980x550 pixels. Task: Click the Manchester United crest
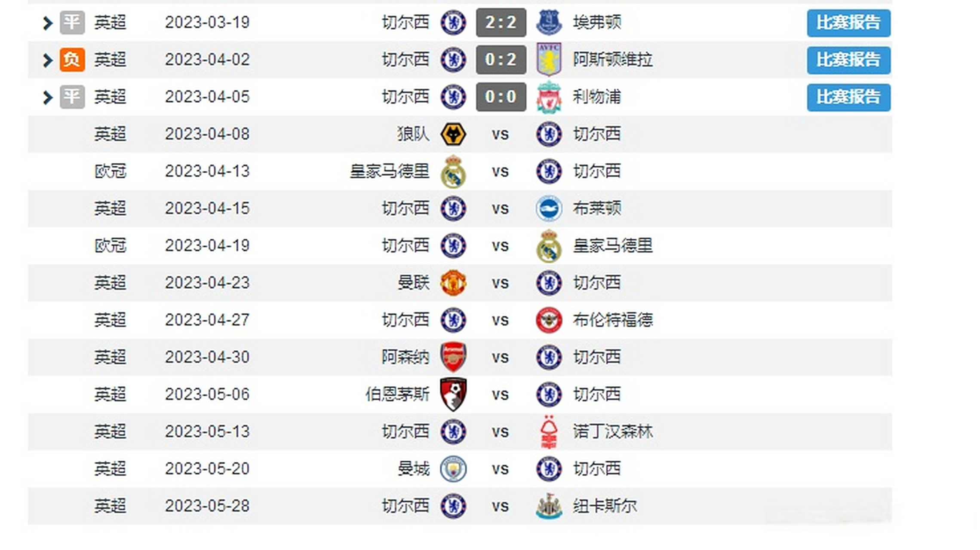tap(453, 283)
